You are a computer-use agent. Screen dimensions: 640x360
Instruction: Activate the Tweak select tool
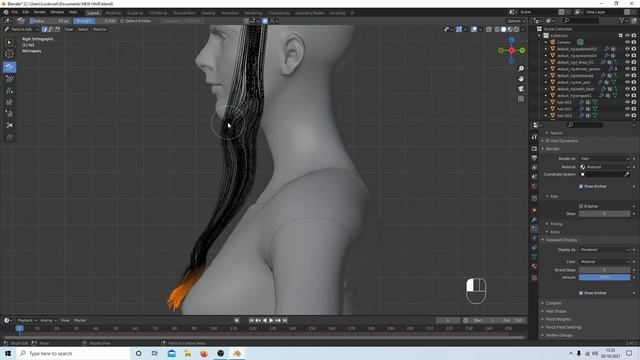(x=9, y=42)
